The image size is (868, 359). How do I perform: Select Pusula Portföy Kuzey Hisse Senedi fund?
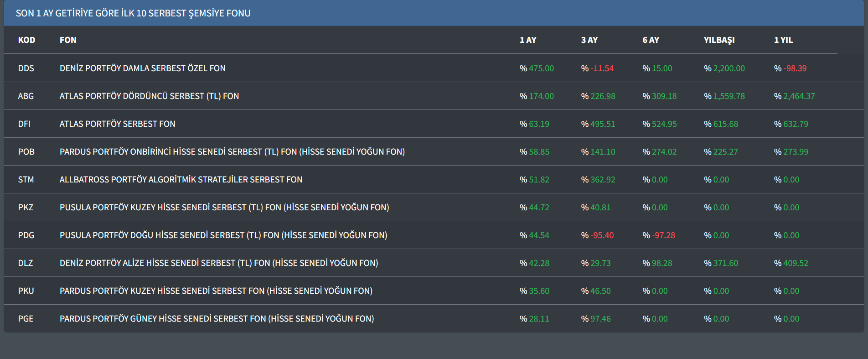click(x=224, y=208)
